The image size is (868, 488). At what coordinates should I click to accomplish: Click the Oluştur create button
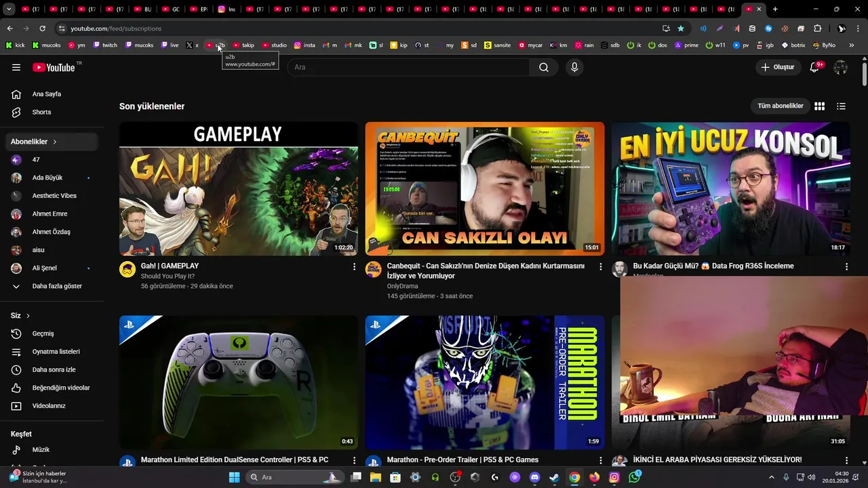pyautogui.click(x=777, y=67)
